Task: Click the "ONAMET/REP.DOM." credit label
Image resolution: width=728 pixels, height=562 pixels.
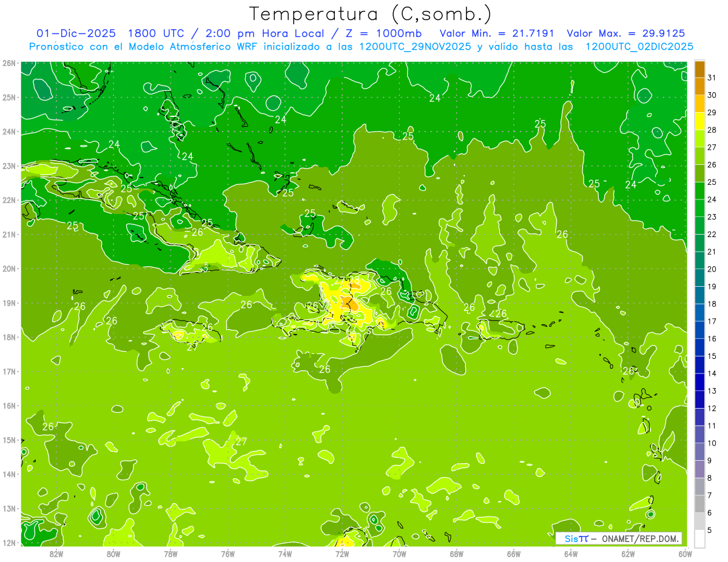Action: pos(639,538)
